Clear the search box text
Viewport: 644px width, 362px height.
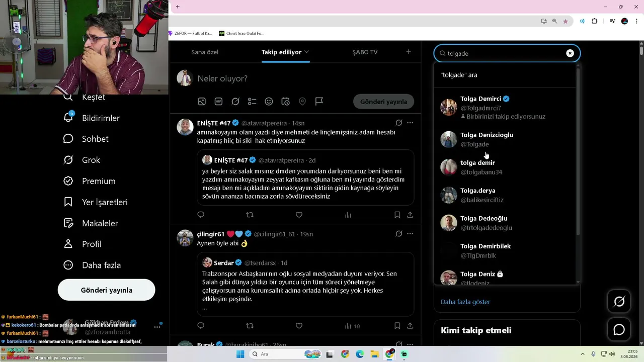tap(570, 53)
